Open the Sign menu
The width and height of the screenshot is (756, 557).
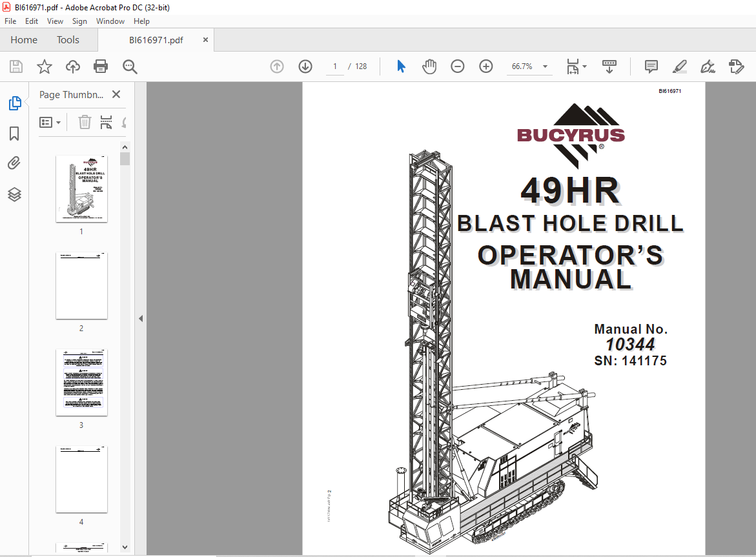pyautogui.click(x=79, y=21)
